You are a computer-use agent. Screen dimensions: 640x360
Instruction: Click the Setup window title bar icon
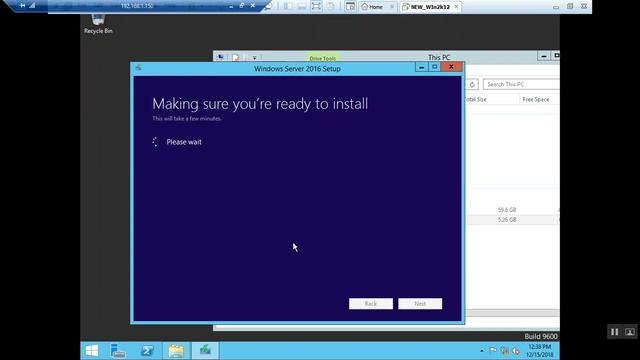click(x=138, y=68)
